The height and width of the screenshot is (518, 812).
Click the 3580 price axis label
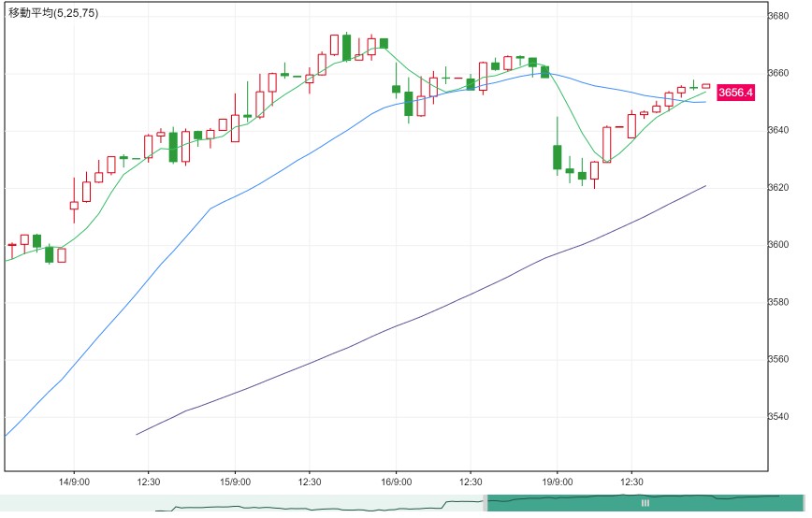coord(778,302)
